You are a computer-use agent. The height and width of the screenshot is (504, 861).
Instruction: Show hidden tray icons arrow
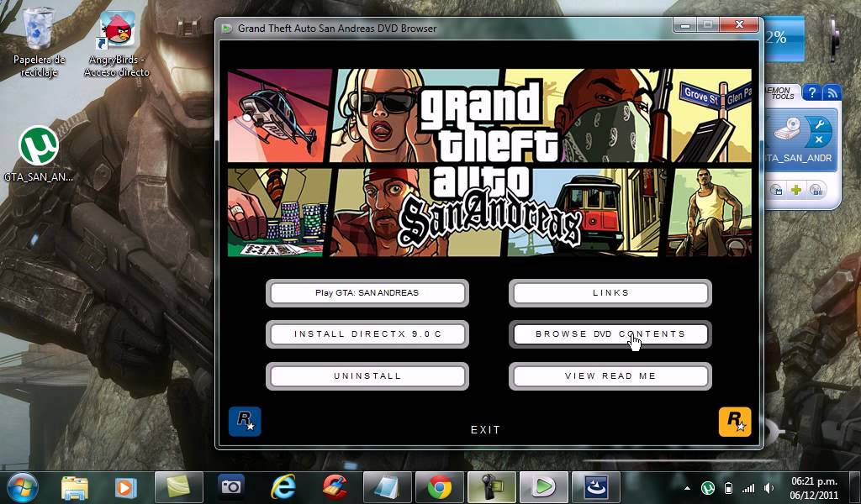[687, 487]
